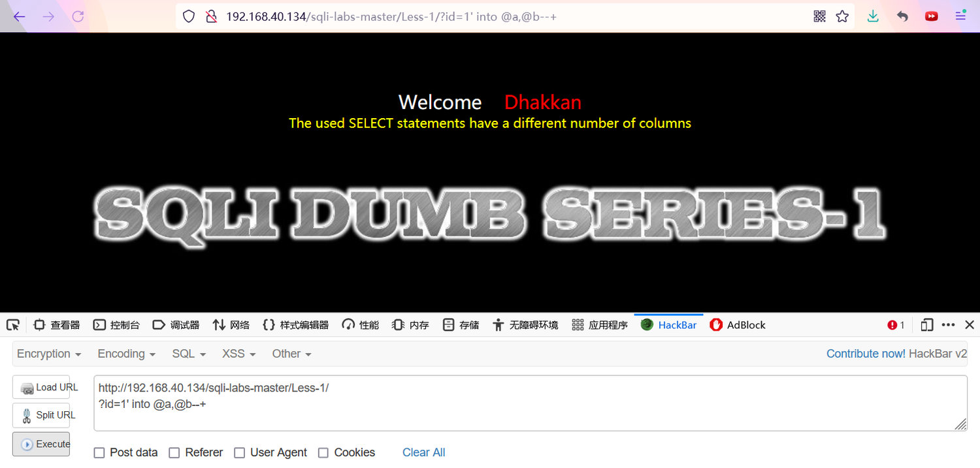980x468 pixels.
Task: Toggle responsive design mode icon
Action: point(926,325)
